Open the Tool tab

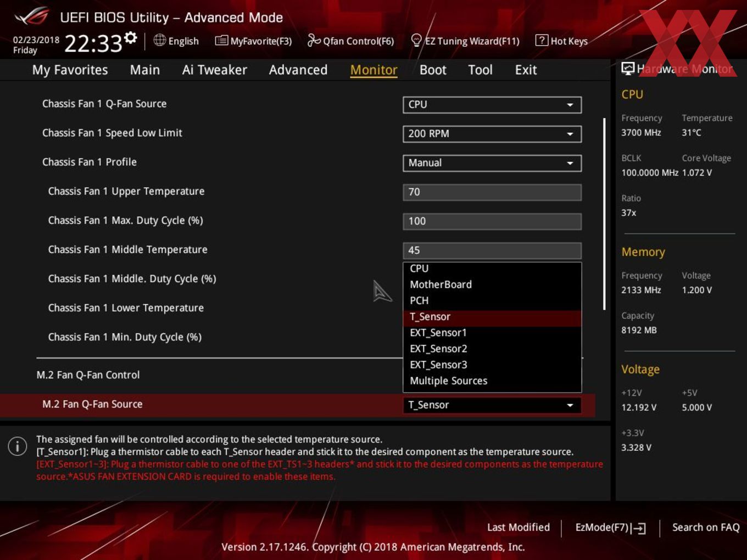coord(480,70)
